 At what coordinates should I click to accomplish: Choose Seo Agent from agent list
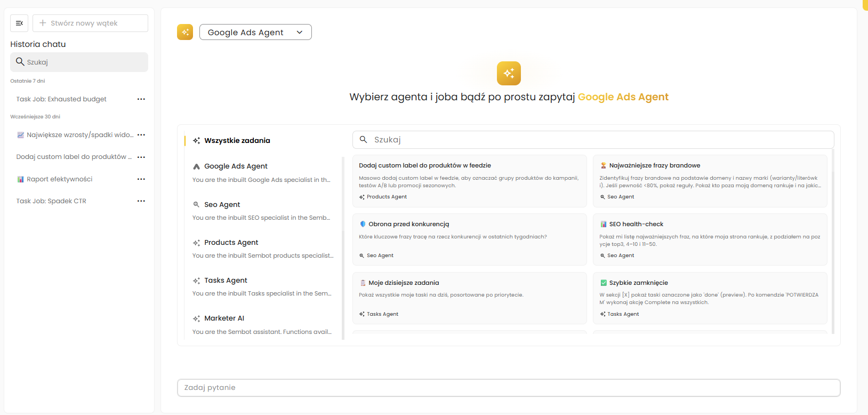point(222,205)
